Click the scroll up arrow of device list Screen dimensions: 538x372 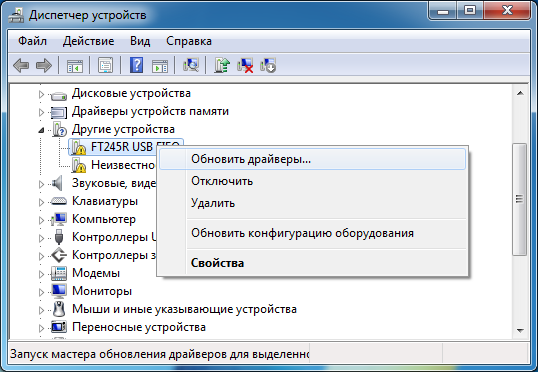pyautogui.click(x=520, y=93)
